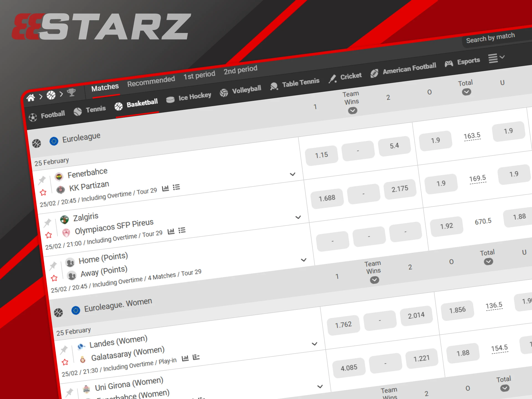Pin the Uni Girona (Women) match

pyautogui.click(x=69, y=392)
